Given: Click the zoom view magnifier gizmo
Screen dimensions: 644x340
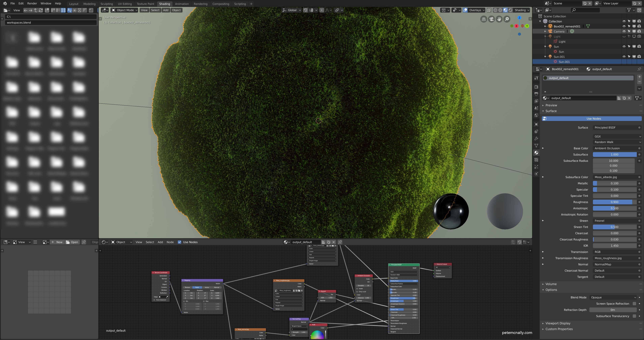Looking at the screenshot, I should (x=507, y=19).
